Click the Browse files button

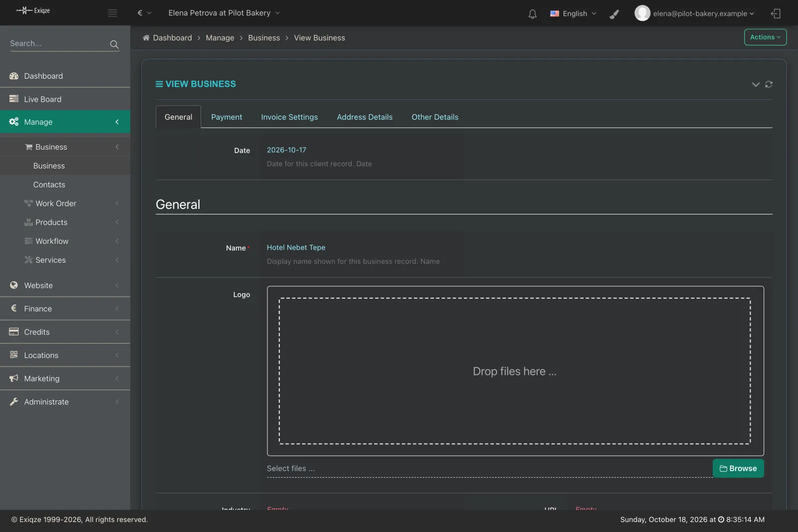pos(738,468)
